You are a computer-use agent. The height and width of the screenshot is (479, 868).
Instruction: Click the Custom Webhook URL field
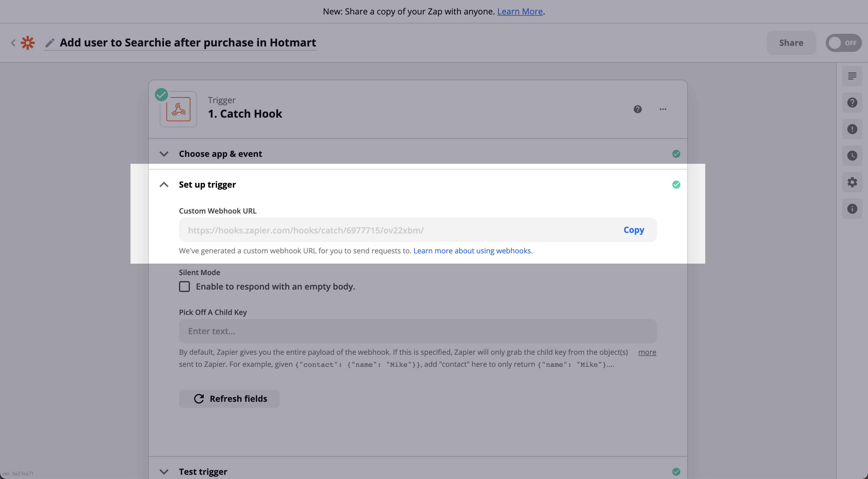tap(417, 230)
